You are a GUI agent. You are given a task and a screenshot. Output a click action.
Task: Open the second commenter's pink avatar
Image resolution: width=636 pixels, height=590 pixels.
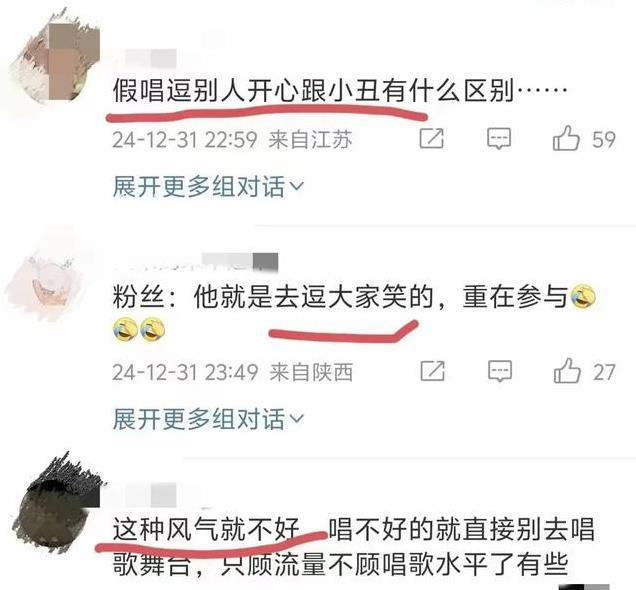(46, 284)
